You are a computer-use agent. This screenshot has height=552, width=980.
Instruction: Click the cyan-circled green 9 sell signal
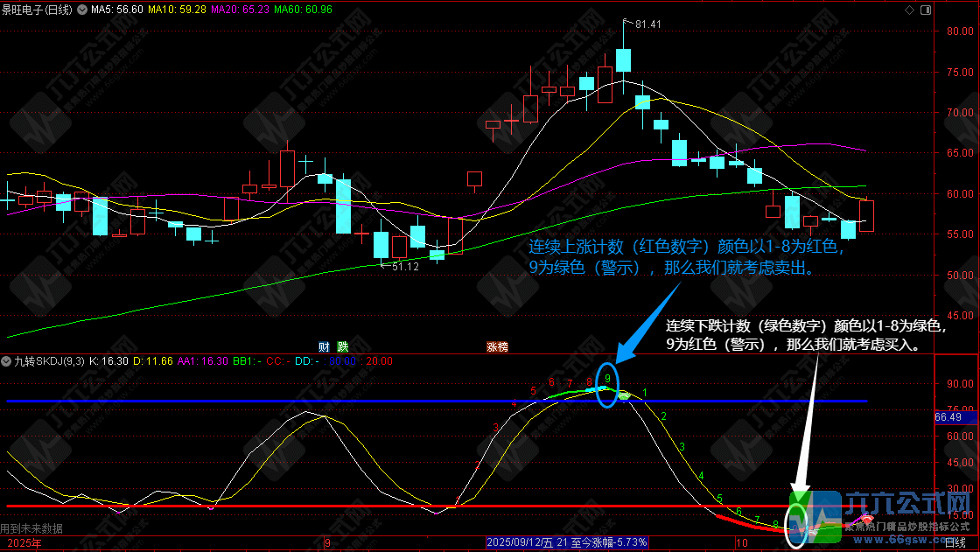607,380
